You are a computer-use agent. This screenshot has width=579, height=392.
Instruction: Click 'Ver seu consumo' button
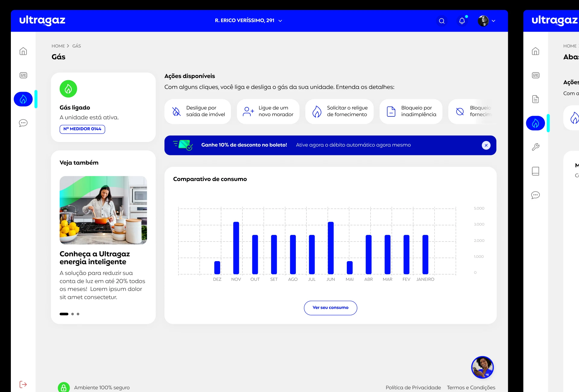330,307
